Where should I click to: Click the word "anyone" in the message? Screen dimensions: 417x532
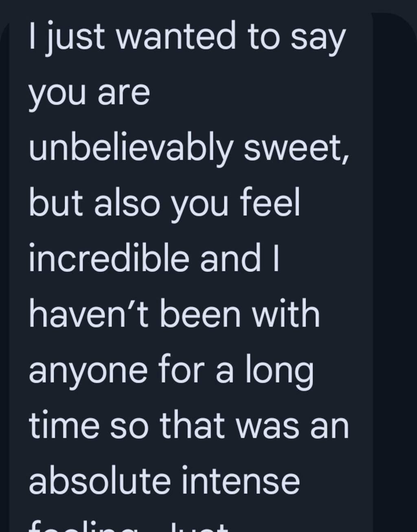point(88,372)
